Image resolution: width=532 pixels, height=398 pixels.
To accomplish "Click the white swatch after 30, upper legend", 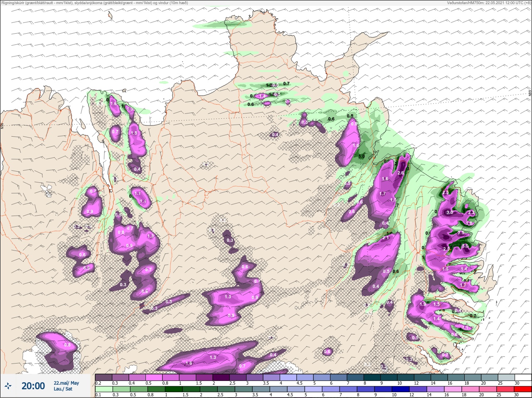I will [523, 377].
